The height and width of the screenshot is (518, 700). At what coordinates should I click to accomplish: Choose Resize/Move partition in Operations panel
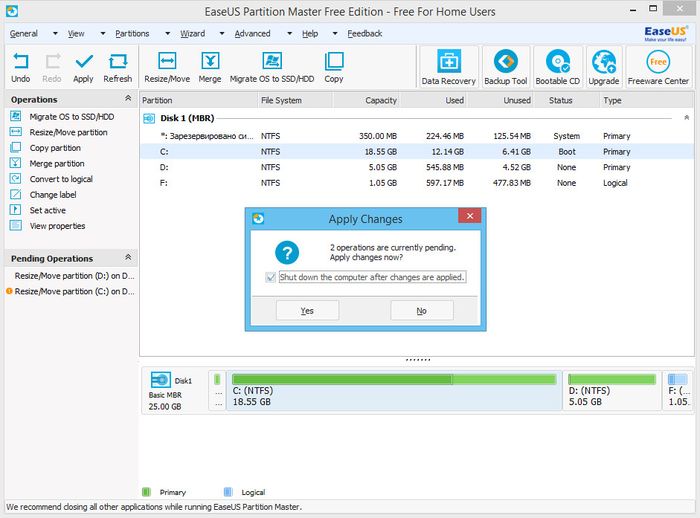pos(59,132)
